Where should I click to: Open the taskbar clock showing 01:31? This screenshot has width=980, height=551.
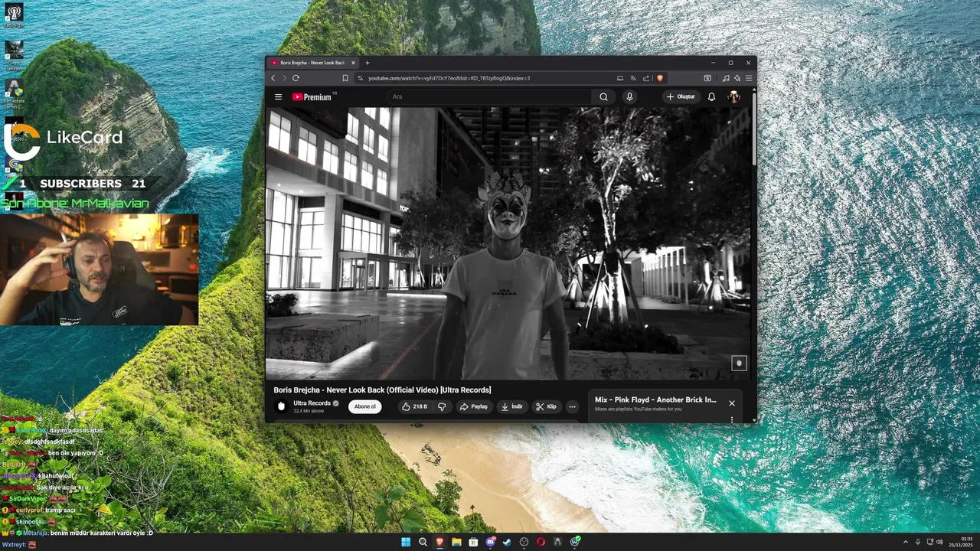tap(962, 542)
